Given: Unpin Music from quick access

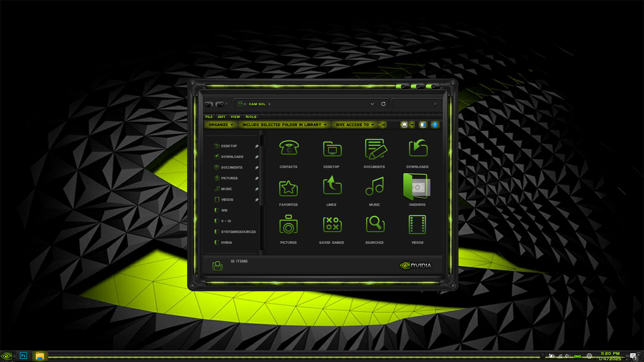Looking at the screenshot, I should point(257,189).
